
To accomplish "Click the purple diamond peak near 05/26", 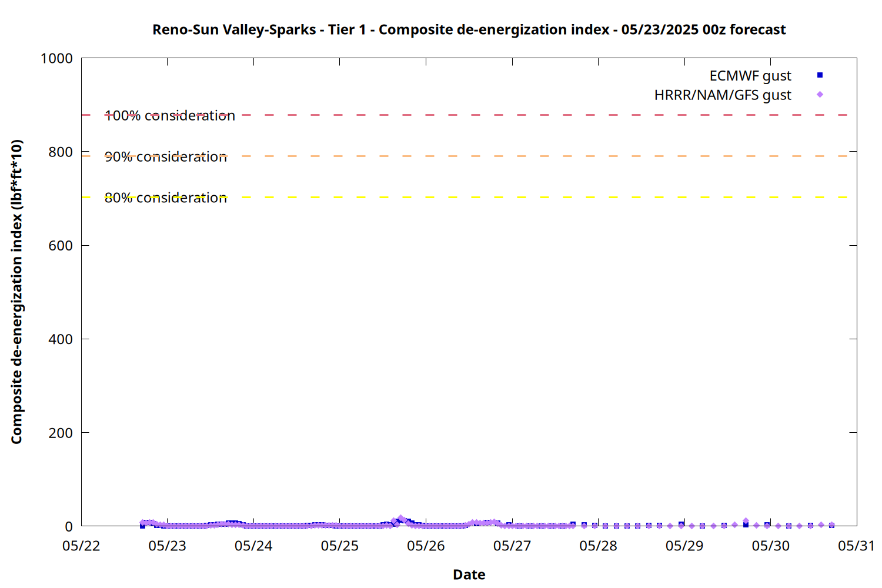I will click(x=401, y=519).
